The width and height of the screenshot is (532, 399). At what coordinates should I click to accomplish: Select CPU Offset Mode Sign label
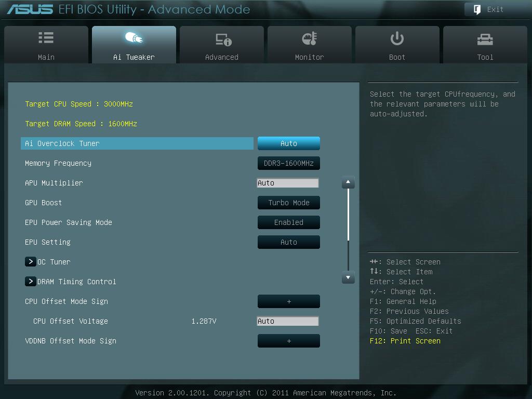66,301
